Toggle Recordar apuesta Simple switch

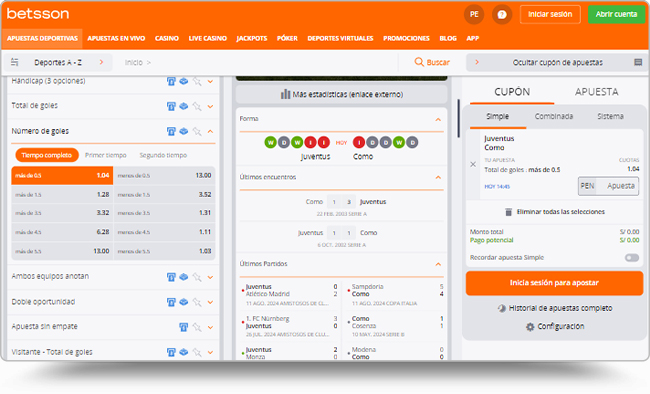click(632, 258)
